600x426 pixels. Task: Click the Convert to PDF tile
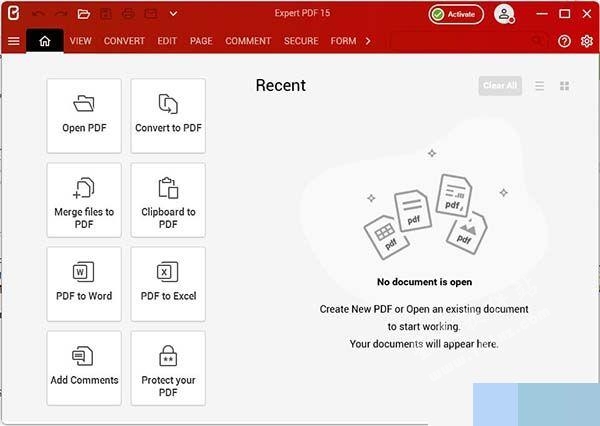pyautogui.click(x=168, y=116)
